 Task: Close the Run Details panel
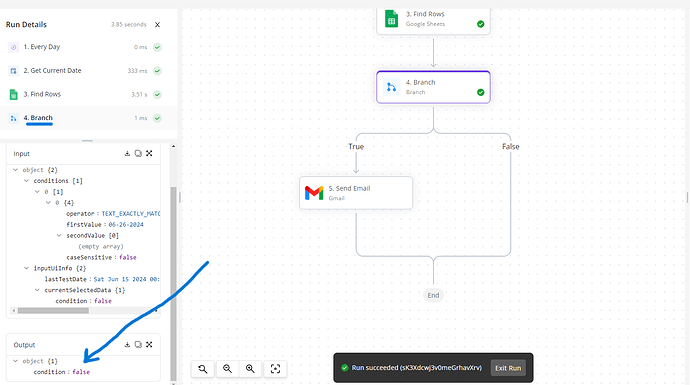(x=158, y=25)
